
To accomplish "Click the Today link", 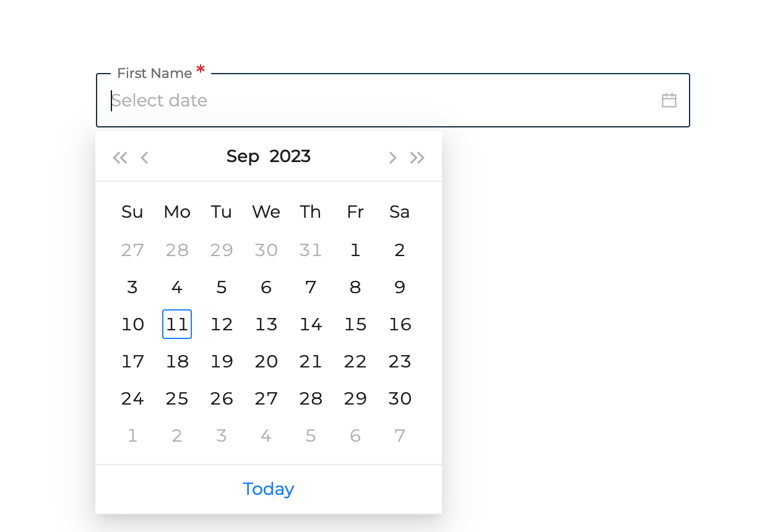I will pyautogui.click(x=269, y=489).
